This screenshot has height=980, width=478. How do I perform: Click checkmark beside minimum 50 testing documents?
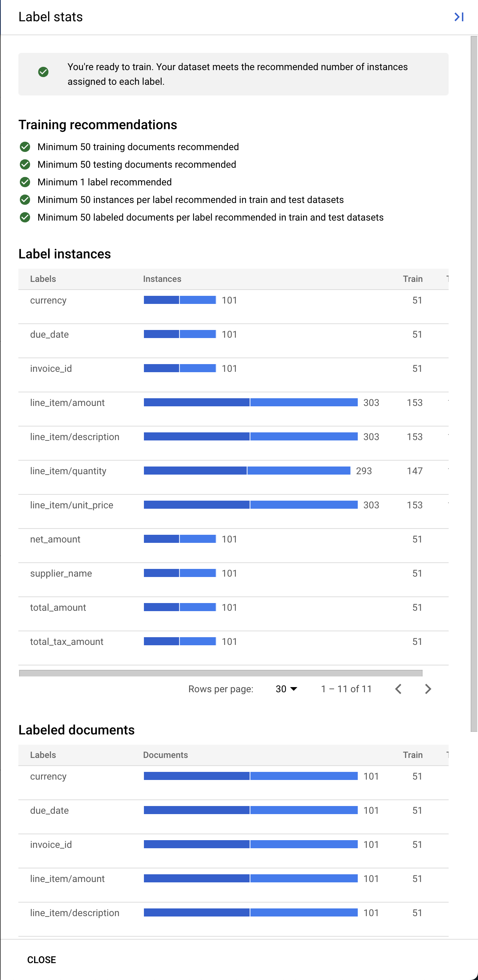click(x=25, y=164)
